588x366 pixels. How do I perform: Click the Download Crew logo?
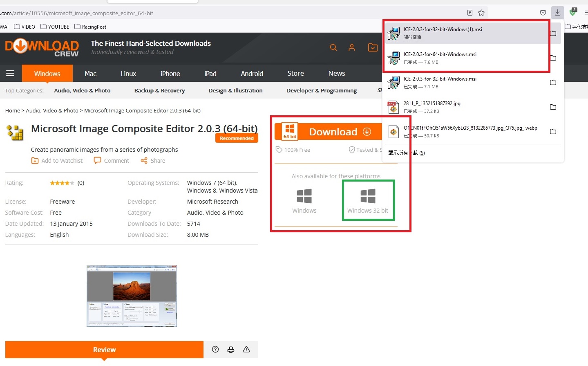pyautogui.click(x=42, y=48)
